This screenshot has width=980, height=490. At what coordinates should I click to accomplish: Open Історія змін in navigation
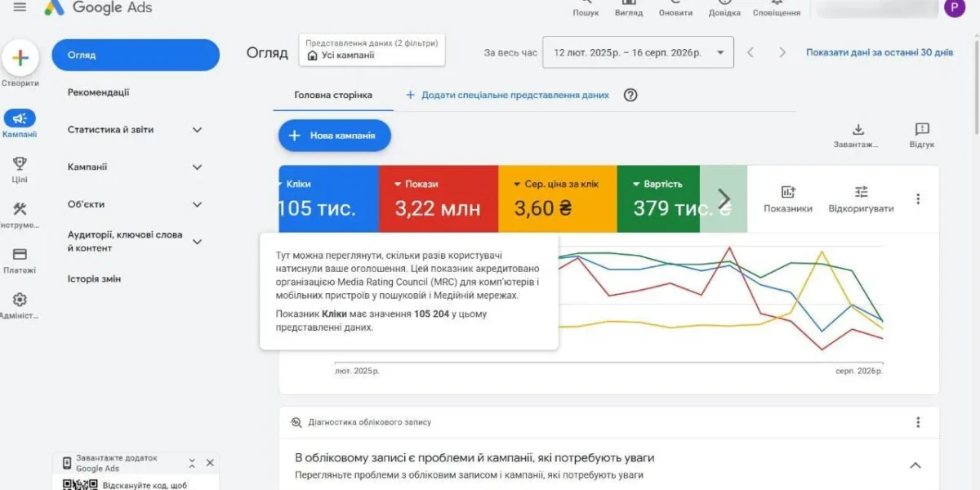coord(94,278)
